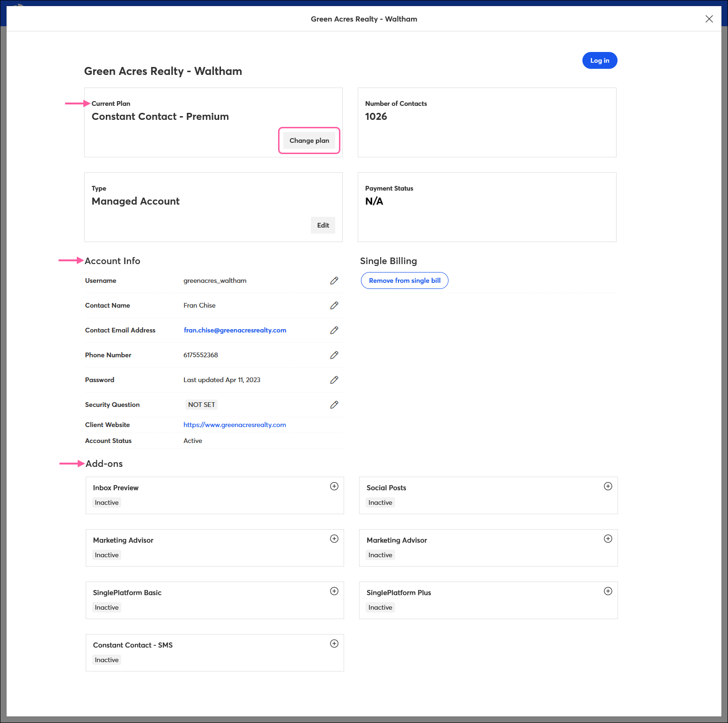Click the SinglePlatform Plus add-on title
The width and height of the screenshot is (728, 723).
(399, 593)
